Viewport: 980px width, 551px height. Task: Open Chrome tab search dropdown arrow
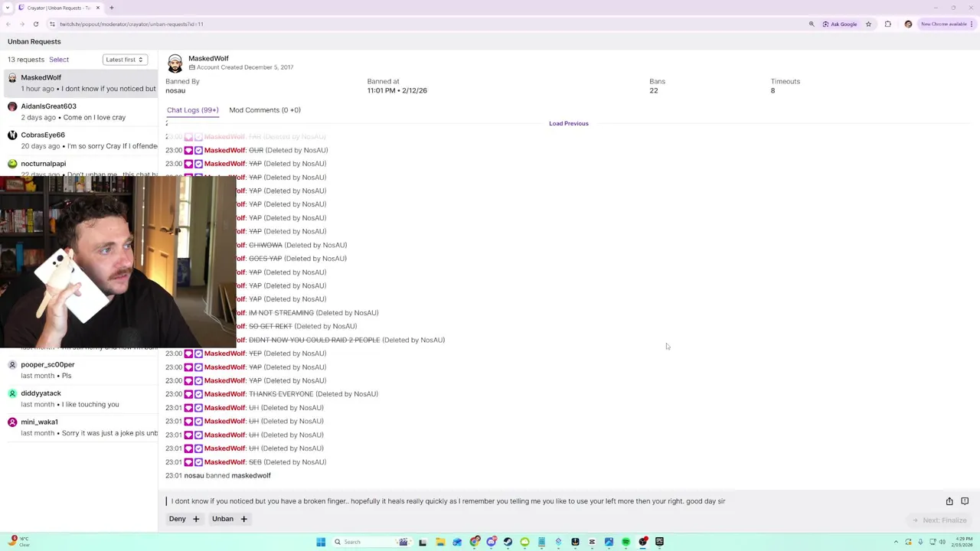[8, 8]
